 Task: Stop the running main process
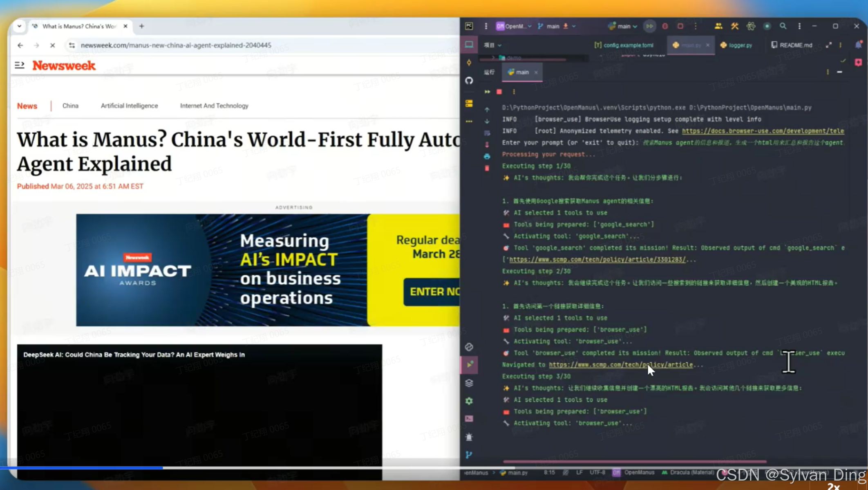click(499, 92)
